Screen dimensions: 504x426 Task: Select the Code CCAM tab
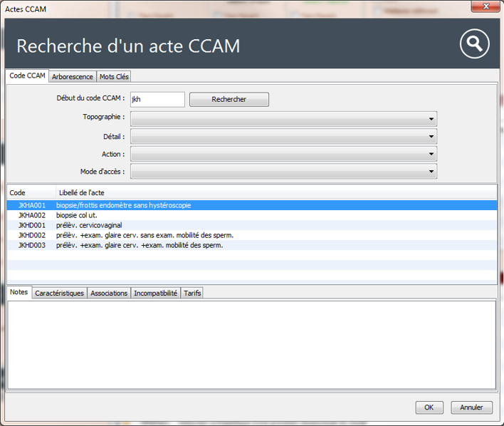click(28, 76)
